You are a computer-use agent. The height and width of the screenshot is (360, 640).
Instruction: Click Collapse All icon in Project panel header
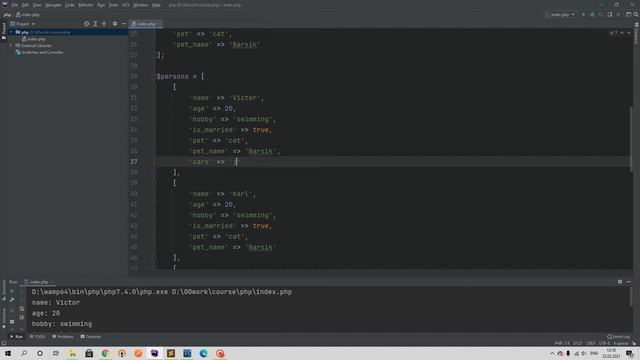pyautogui.click(x=104, y=24)
